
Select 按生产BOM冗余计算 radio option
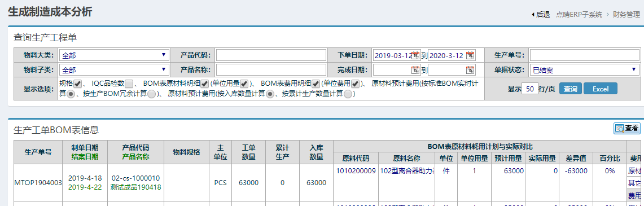[152, 94]
